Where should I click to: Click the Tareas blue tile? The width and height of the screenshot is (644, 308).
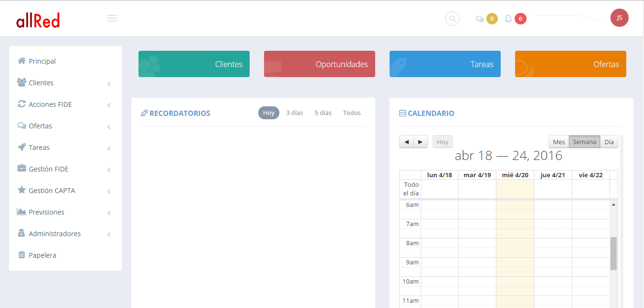coord(445,64)
